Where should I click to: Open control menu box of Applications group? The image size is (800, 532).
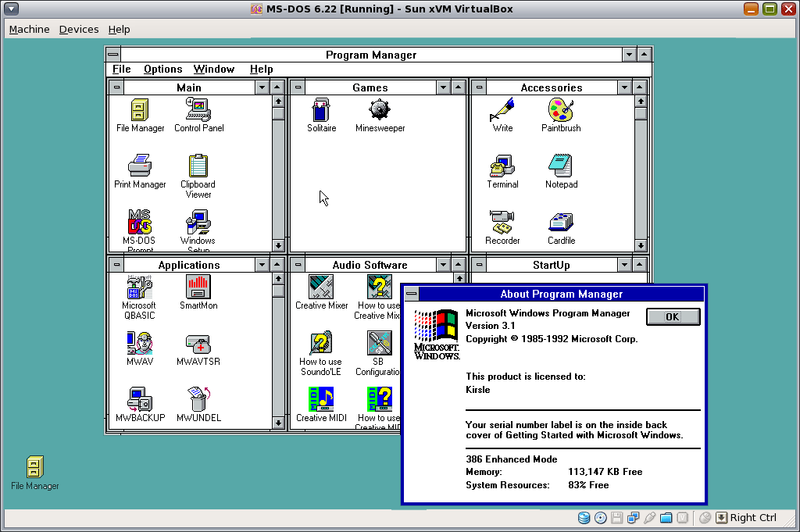coord(116,265)
